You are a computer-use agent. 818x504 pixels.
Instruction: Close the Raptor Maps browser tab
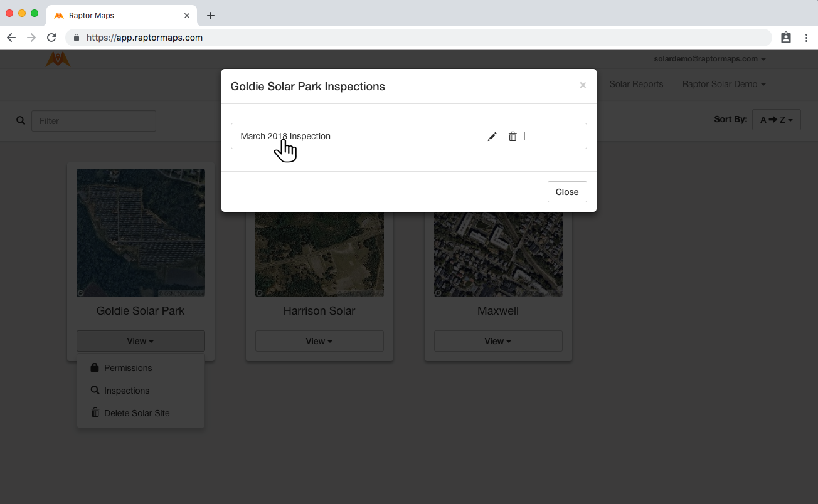click(187, 16)
